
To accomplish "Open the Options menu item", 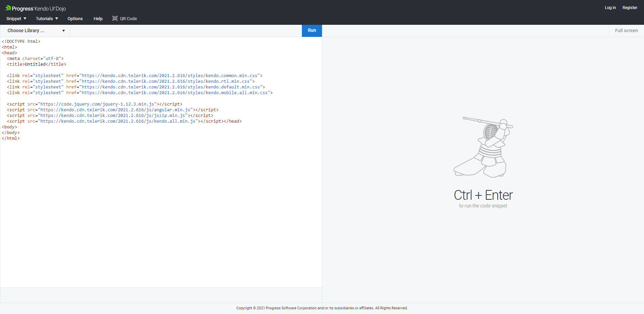I will click(x=75, y=19).
